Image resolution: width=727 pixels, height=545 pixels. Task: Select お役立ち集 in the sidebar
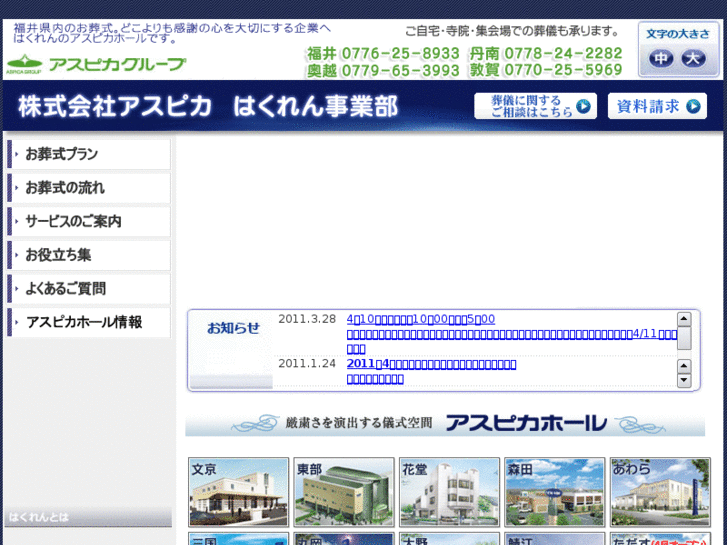click(x=89, y=255)
